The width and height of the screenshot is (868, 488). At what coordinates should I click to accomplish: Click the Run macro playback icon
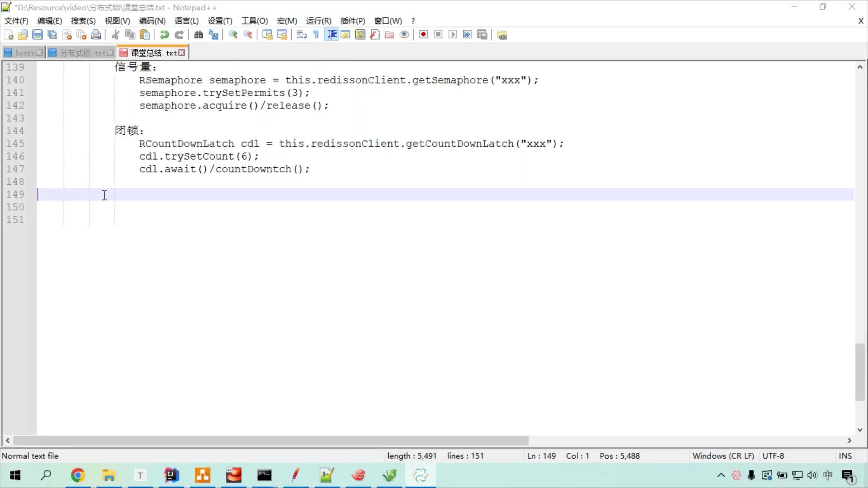click(x=452, y=34)
